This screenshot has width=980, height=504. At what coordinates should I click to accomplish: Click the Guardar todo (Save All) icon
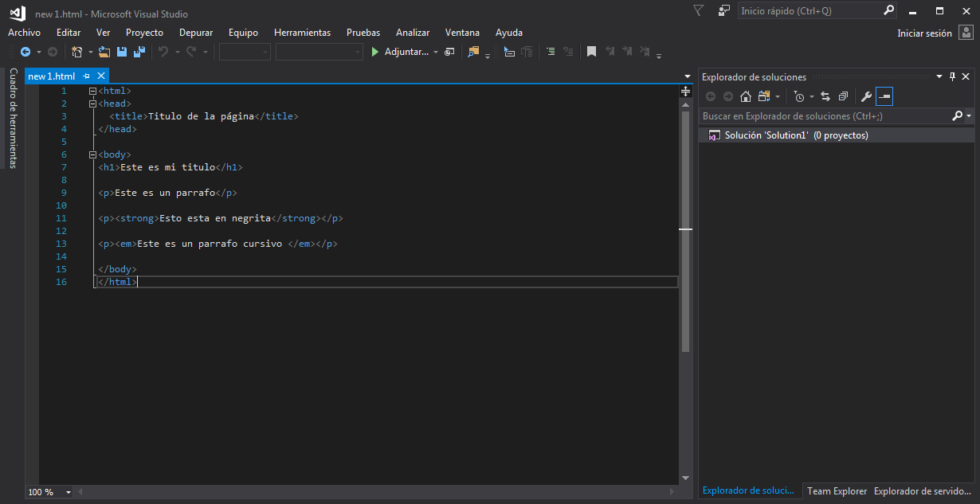pyautogui.click(x=139, y=51)
